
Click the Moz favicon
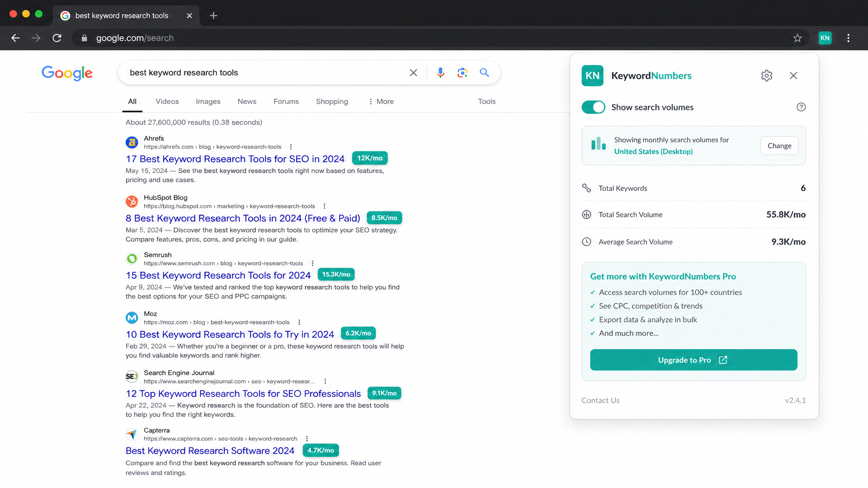[132, 318]
